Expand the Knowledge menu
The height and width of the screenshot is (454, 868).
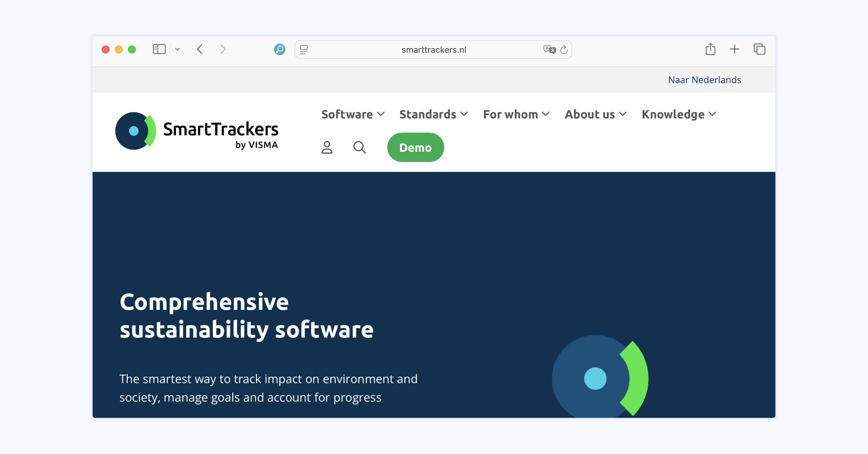coord(679,115)
